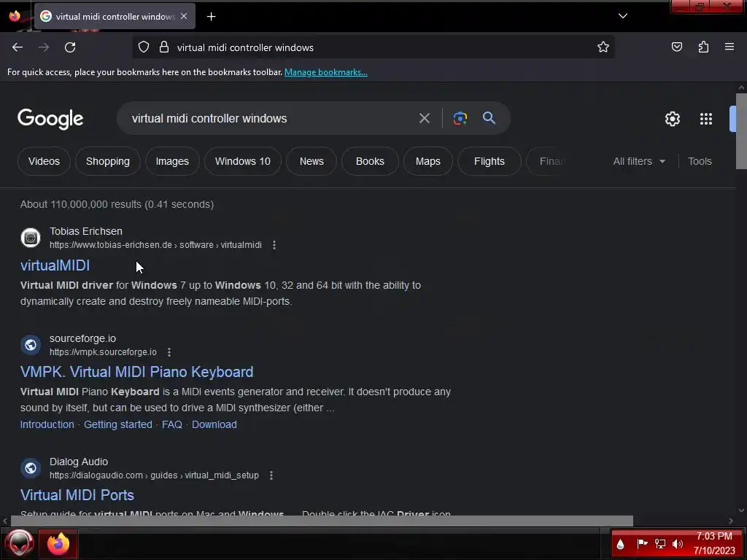Open the search Tools button

700,161
